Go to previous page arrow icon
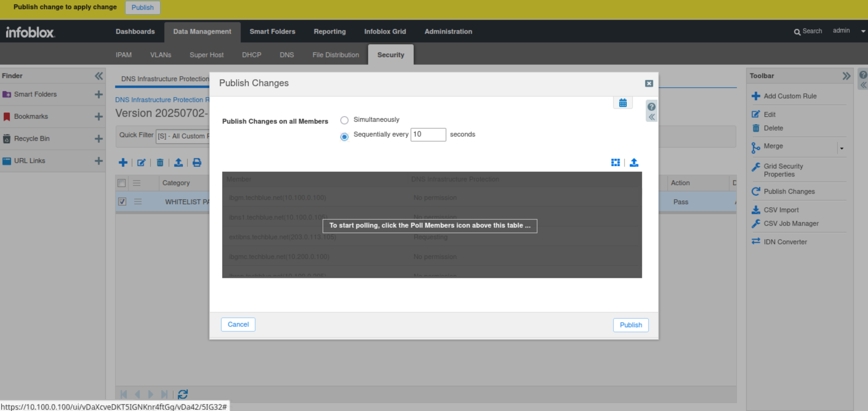The height and width of the screenshot is (411, 868). (x=137, y=394)
